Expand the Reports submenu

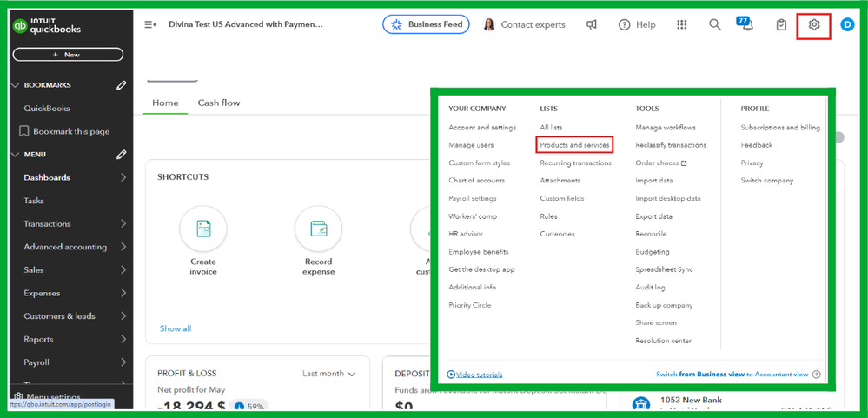point(123,340)
